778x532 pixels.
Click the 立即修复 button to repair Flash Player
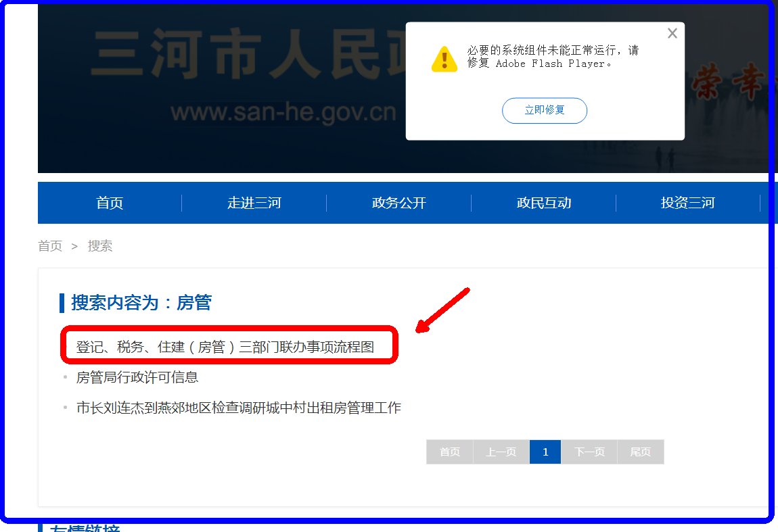[544, 110]
